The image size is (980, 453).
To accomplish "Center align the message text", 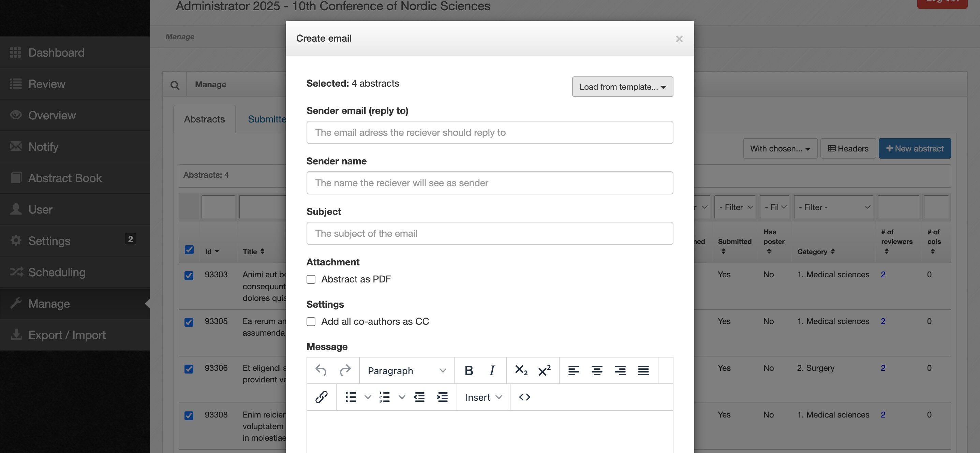I will tap(596, 370).
